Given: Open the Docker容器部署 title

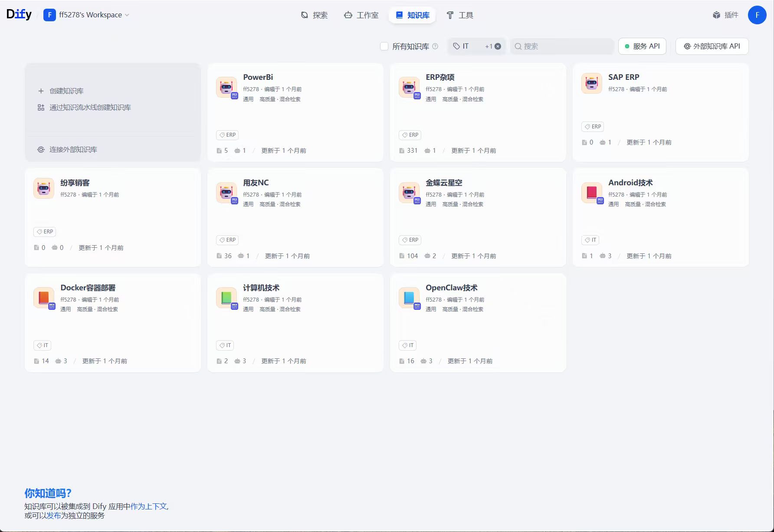Looking at the screenshot, I should click(x=88, y=288).
